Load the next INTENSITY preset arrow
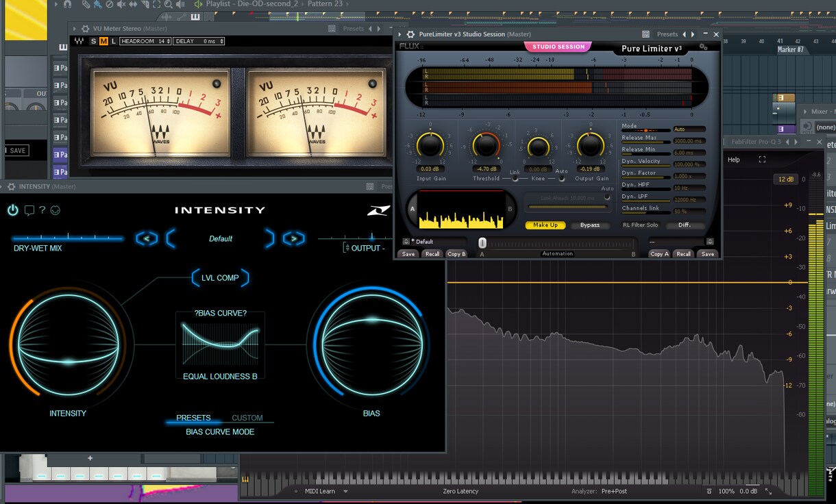Image resolution: width=836 pixels, height=504 pixels. click(293, 238)
